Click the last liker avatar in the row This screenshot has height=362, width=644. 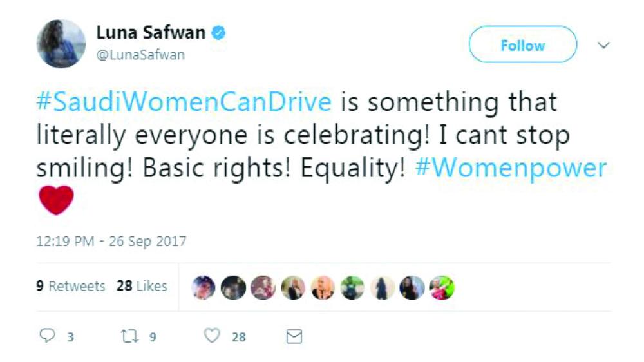(442, 287)
